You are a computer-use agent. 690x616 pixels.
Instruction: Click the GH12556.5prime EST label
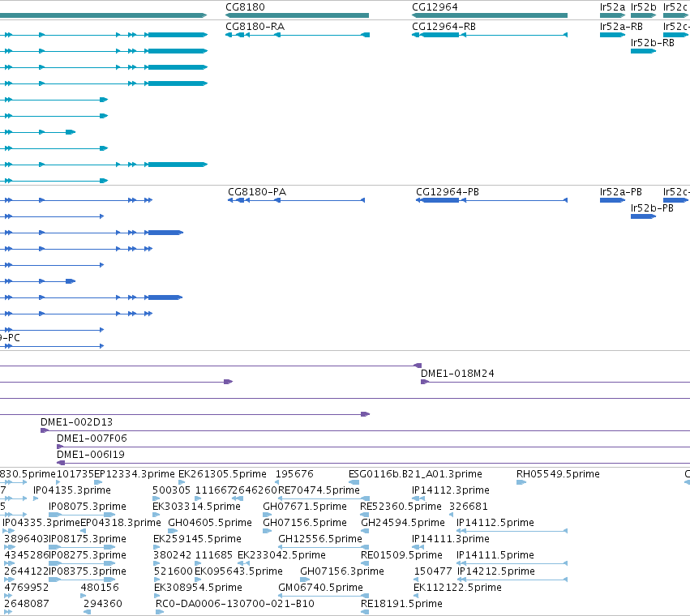[320, 539]
